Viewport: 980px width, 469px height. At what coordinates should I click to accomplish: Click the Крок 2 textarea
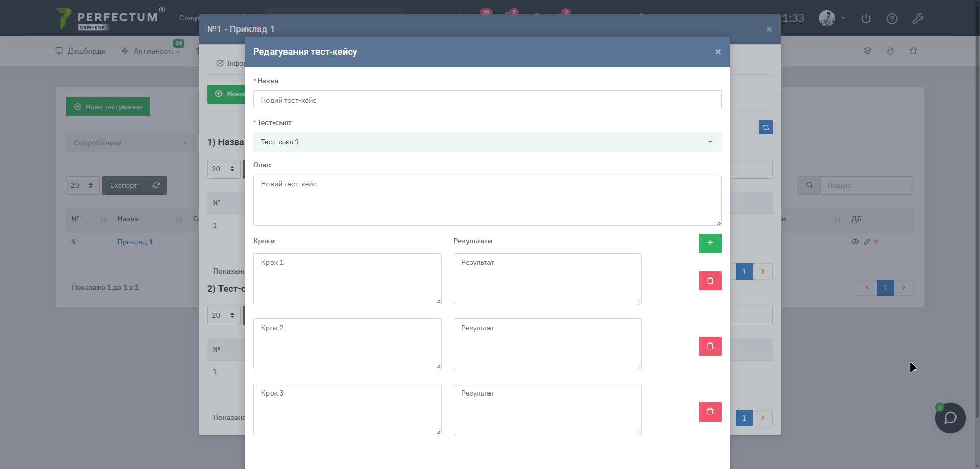(x=347, y=344)
